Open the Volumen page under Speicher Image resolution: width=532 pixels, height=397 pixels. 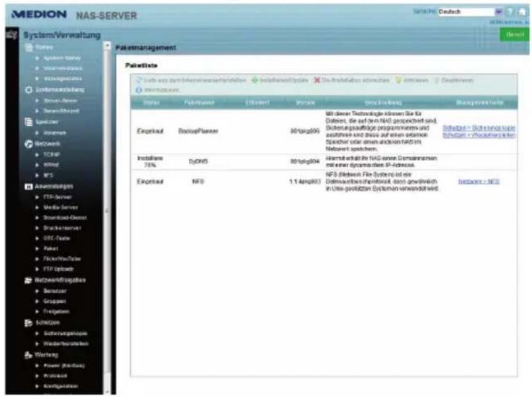55,133
